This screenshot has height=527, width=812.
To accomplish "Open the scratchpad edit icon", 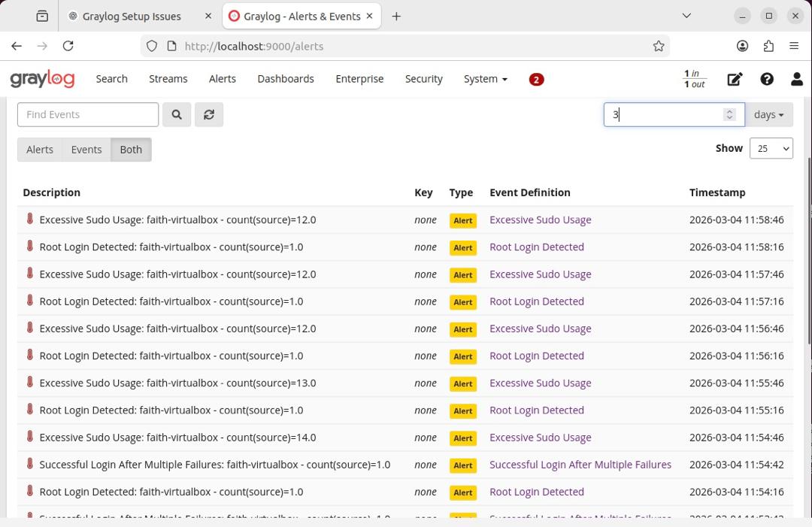I will pos(735,79).
